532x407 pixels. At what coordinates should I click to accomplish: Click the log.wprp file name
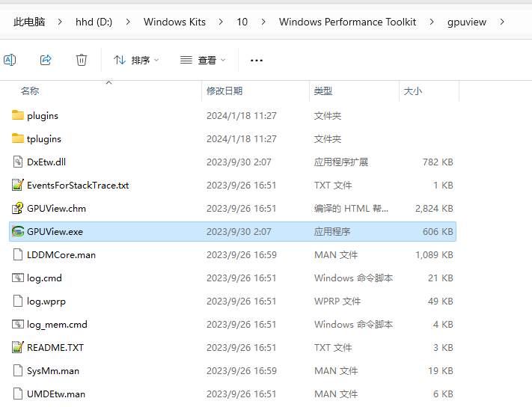46,302
